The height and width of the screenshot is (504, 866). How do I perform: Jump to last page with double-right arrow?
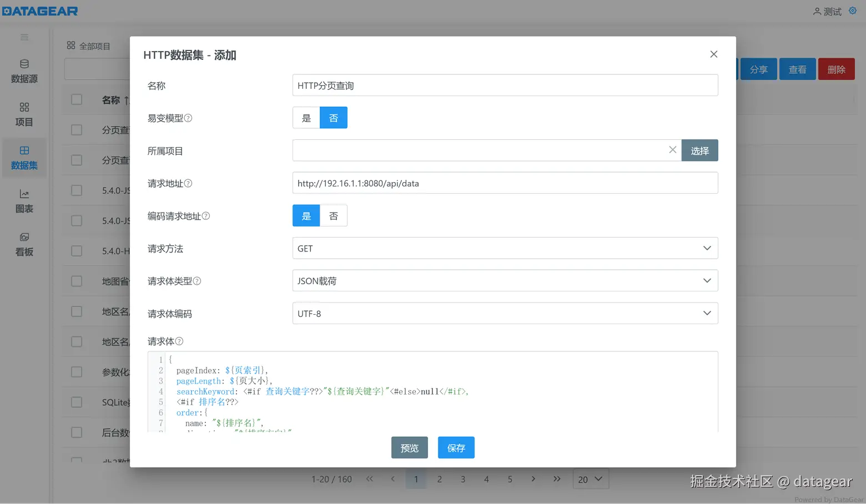(557, 478)
